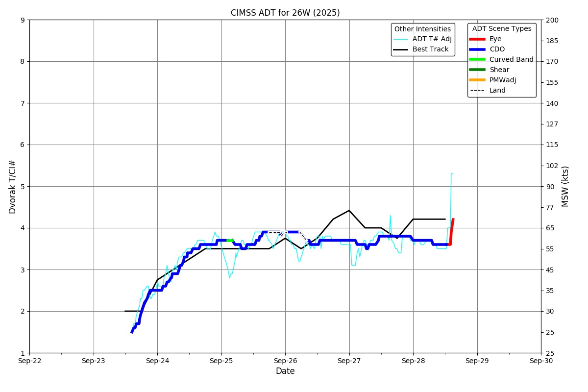The height and width of the screenshot is (392, 588).
Task: Click the '45' MSW tick label
Action: (550, 270)
